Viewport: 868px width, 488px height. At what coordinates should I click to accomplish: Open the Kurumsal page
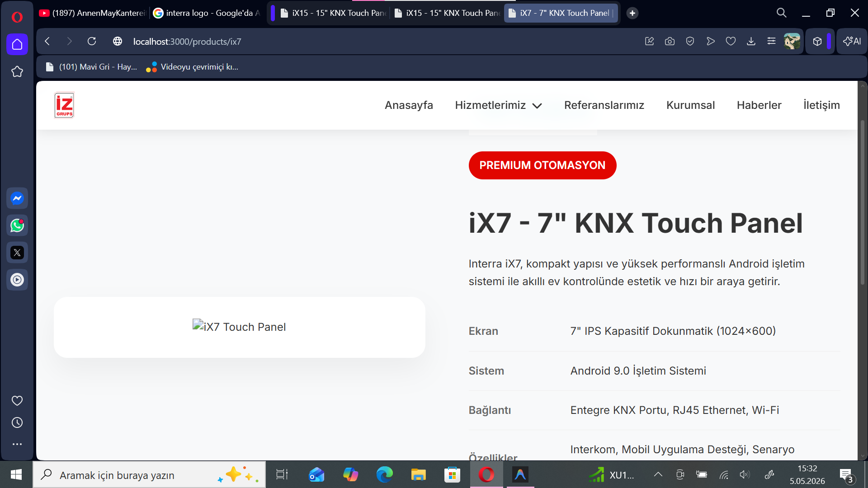click(690, 105)
